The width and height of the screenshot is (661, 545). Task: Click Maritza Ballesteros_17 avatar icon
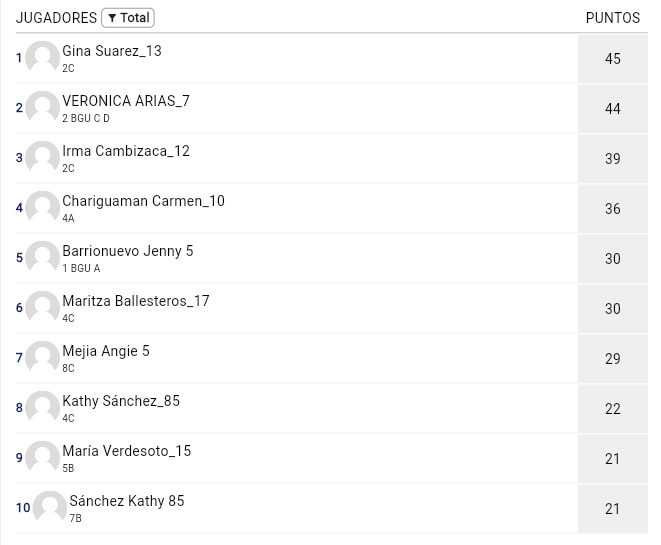click(x=42, y=307)
